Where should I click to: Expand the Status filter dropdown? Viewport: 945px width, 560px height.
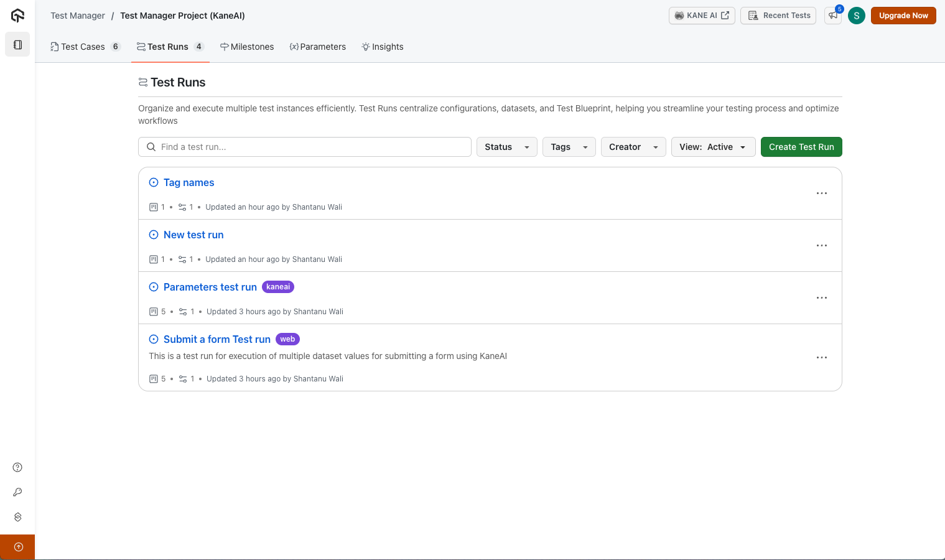tap(506, 147)
